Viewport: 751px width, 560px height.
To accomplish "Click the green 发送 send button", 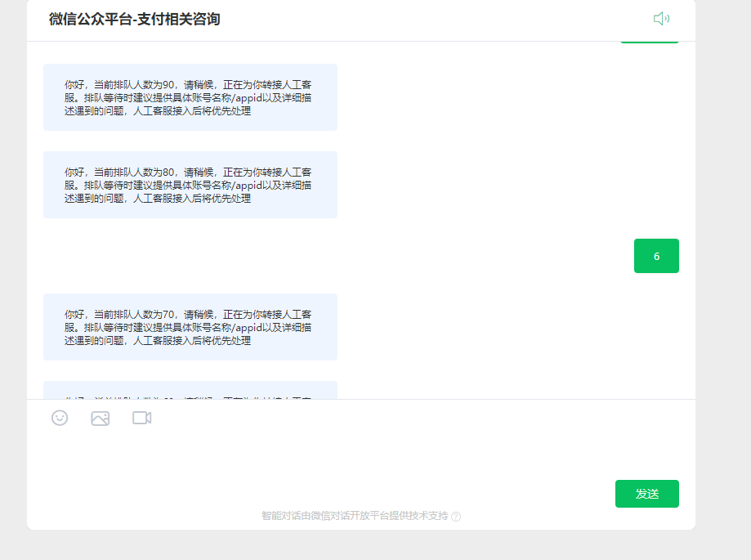I will pyautogui.click(x=646, y=494).
